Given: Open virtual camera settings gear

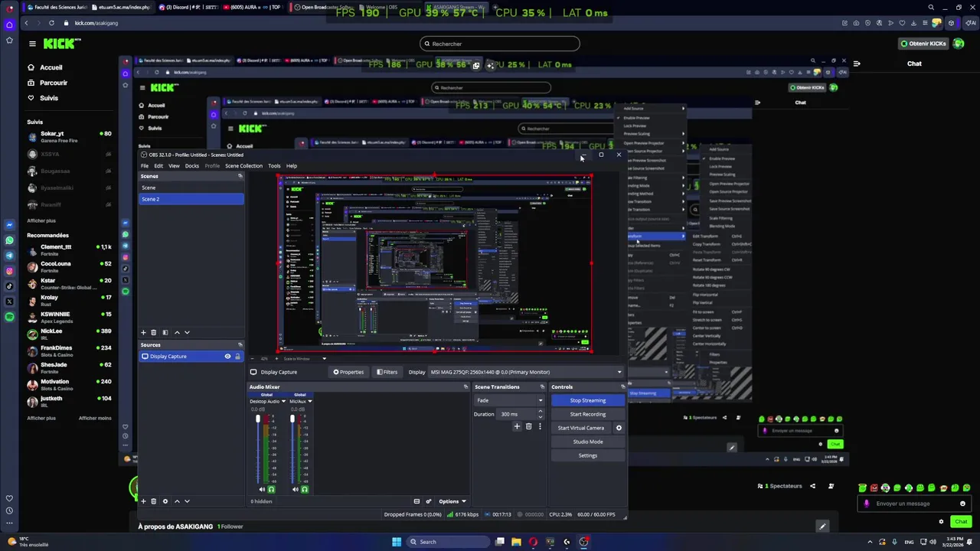Looking at the screenshot, I should 619,428.
